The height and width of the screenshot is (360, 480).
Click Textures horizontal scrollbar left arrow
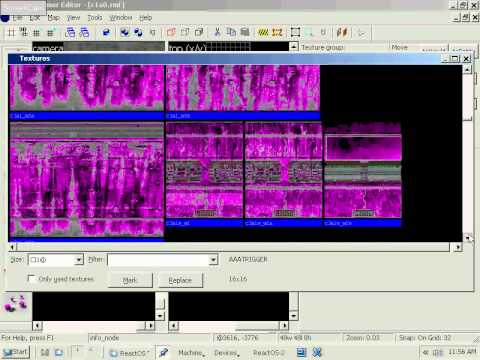pos(12,247)
